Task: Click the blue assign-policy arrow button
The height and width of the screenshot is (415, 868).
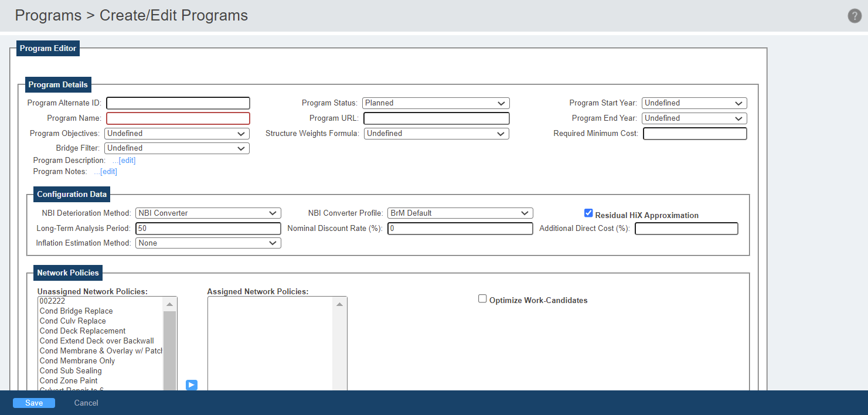Action: pos(192,385)
